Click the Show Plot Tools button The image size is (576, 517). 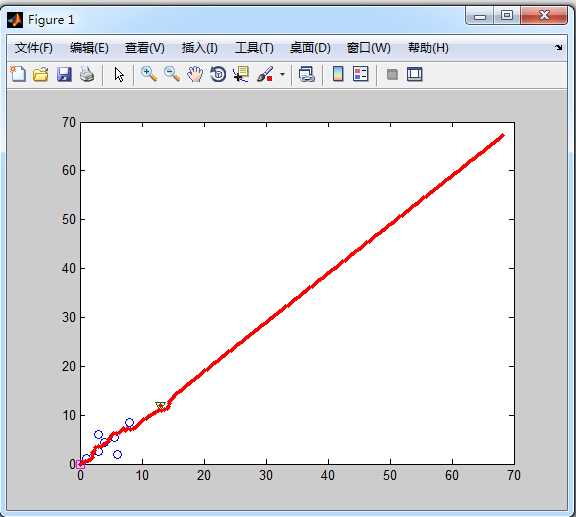click(x=415, y=74)
